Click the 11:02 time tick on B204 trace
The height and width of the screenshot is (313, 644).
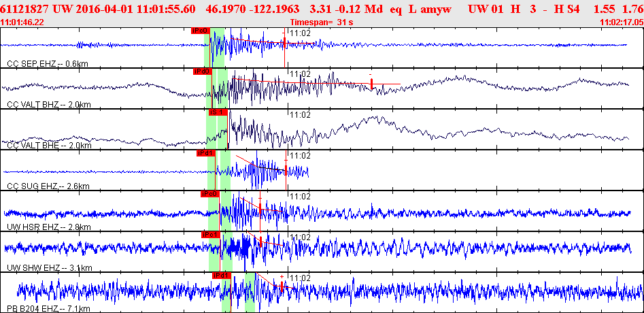pos(300,278)
